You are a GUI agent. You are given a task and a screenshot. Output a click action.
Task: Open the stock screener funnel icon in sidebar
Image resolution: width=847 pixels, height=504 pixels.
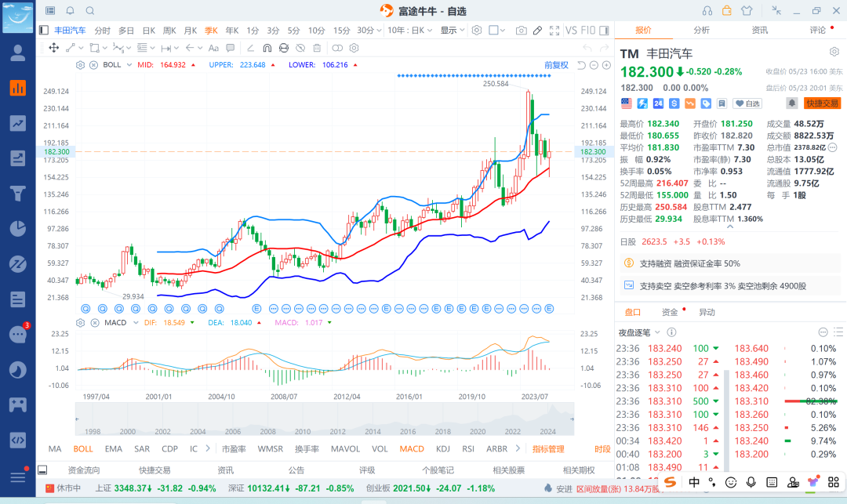(18, 194)
